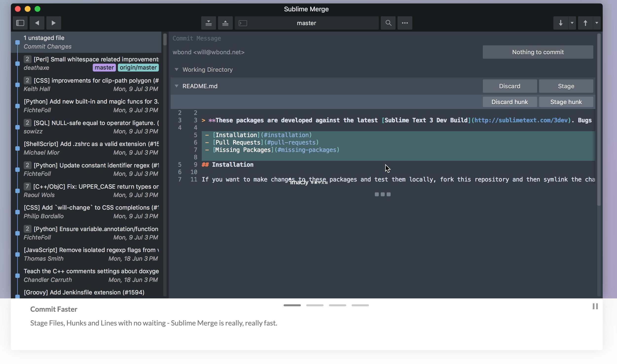Screen dimensions: 617x364
Task: Click Discard hunk button
Action: tap(510, 102)
